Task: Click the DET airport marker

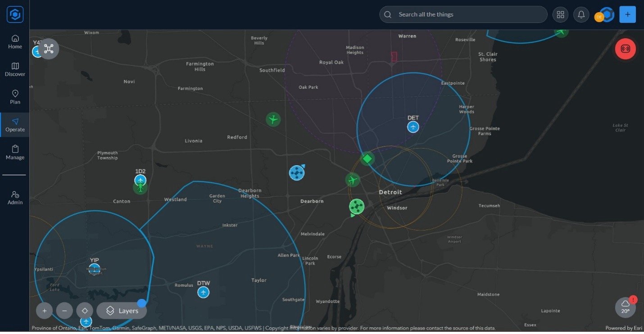Action: pos(413,127)
